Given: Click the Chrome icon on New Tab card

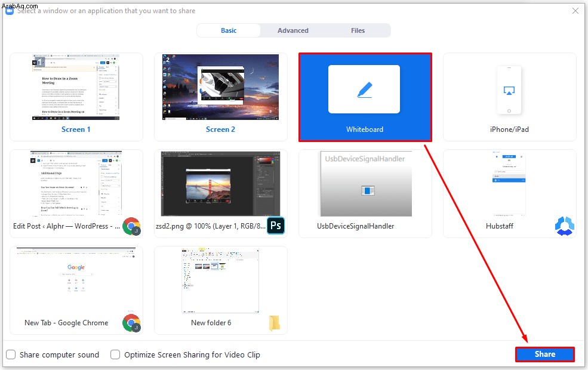Looking at the screenshot, I should 131,323.
